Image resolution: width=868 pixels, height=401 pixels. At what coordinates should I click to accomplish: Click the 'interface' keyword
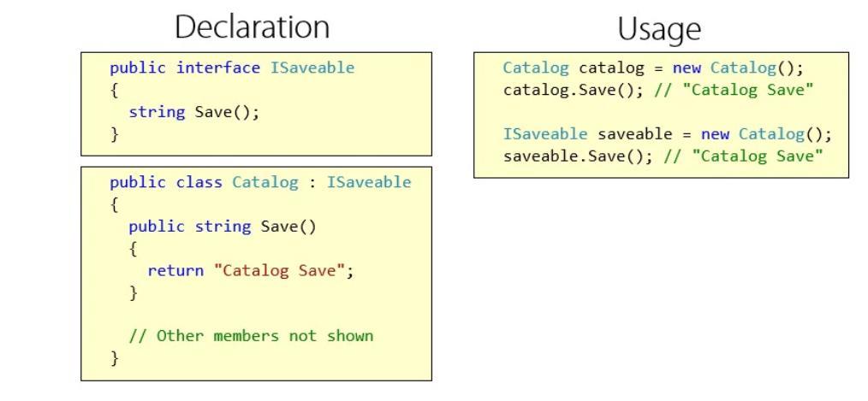218,68
